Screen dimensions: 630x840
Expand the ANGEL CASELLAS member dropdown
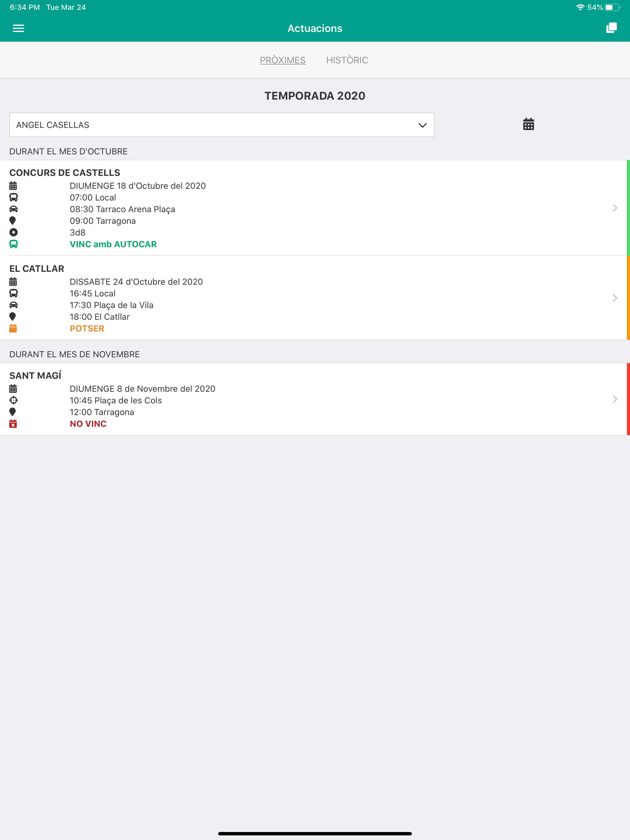tap(222, 125)
